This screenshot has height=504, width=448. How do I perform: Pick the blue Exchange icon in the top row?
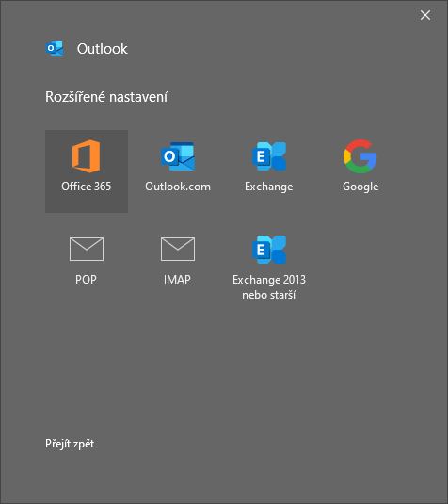coord(269,156)
